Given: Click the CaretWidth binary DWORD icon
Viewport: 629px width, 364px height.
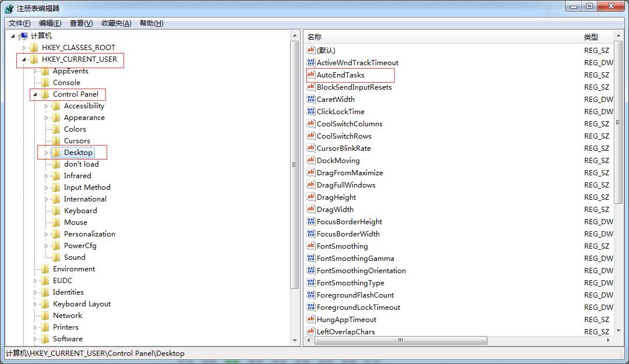Looking at the screenshot, I should click(311, 99).
